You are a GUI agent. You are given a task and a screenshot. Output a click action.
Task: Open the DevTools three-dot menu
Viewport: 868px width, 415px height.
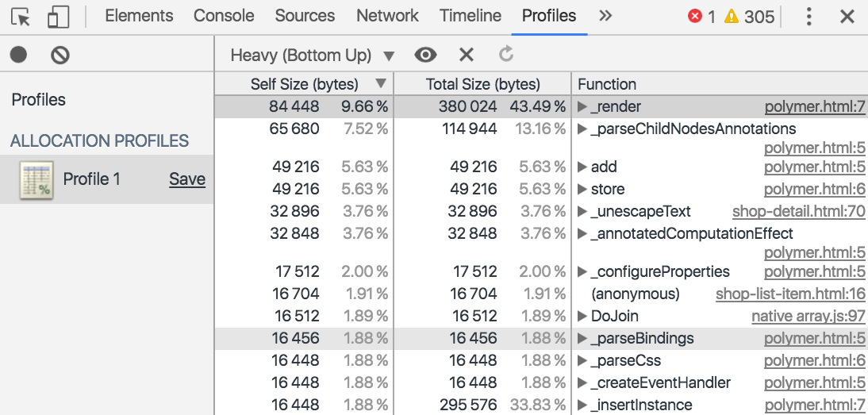pos(808,17)
